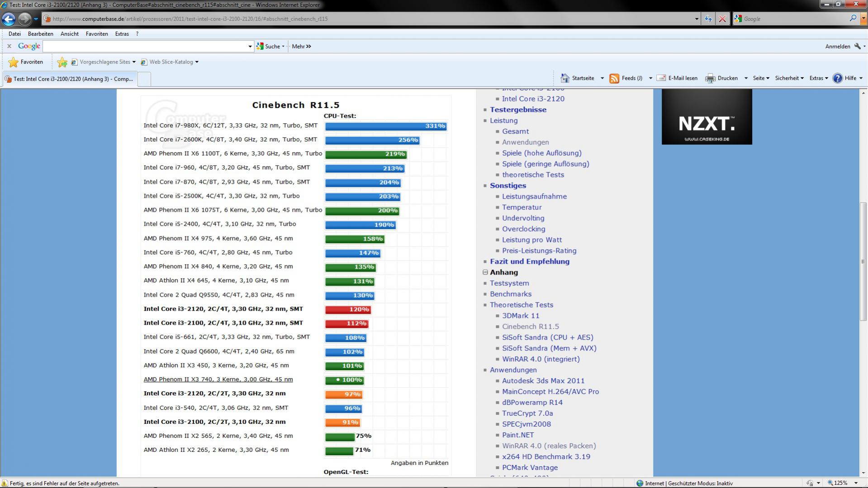
Task: Click the search magnifier icon
Action: 853,19
